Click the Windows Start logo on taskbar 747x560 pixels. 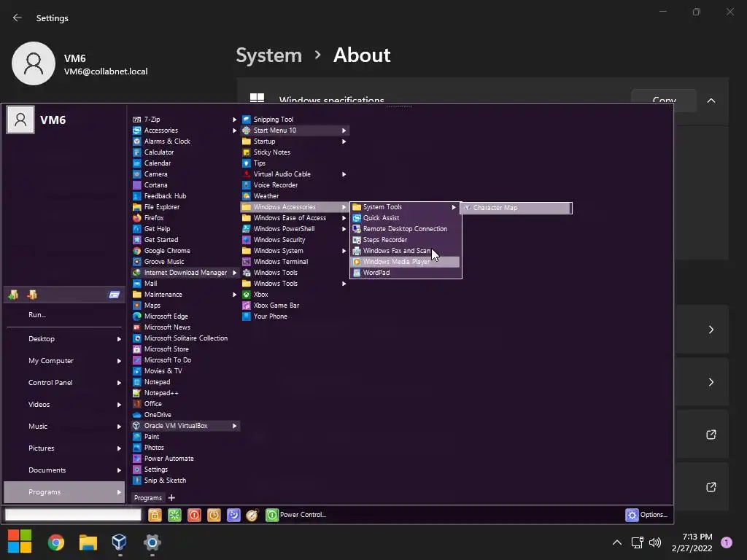20,542
